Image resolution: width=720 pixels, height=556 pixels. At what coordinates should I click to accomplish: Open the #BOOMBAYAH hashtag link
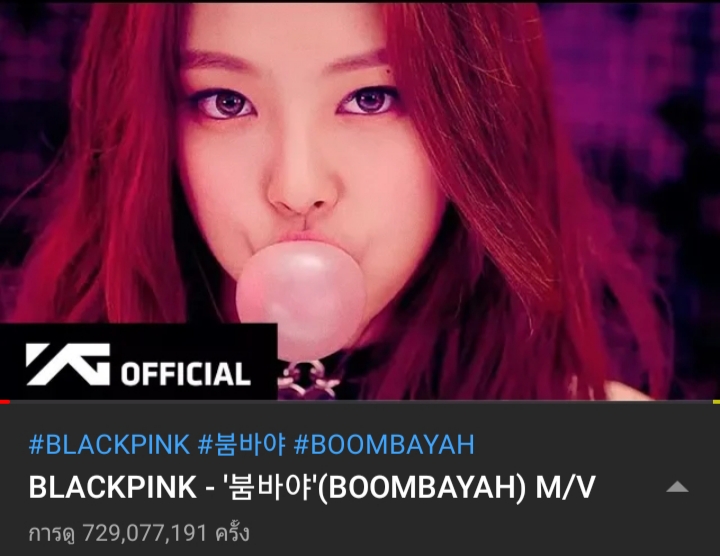click(x=384, y=444)
